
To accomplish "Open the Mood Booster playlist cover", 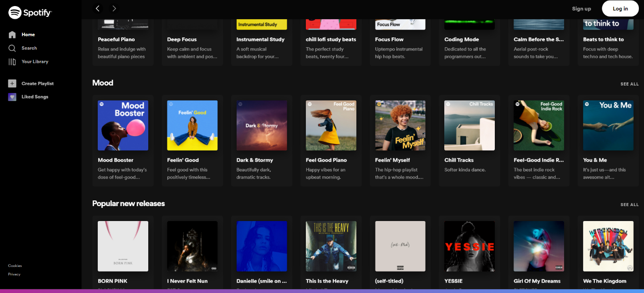I will coord(123,125).
